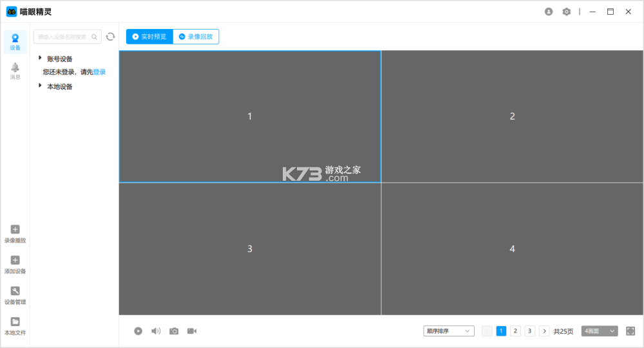
Task: Enter fullscreen view with expand icon
Action: tap(630, 331)
